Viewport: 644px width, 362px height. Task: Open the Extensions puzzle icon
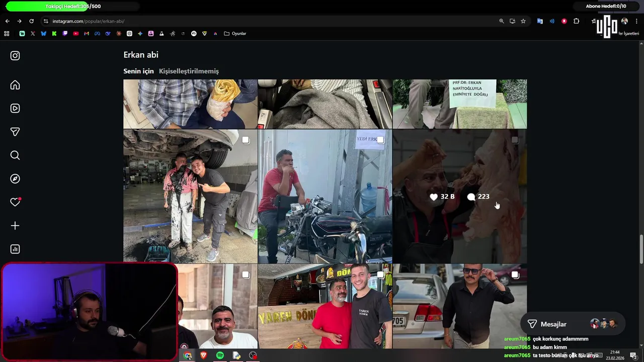coord(577,21)
